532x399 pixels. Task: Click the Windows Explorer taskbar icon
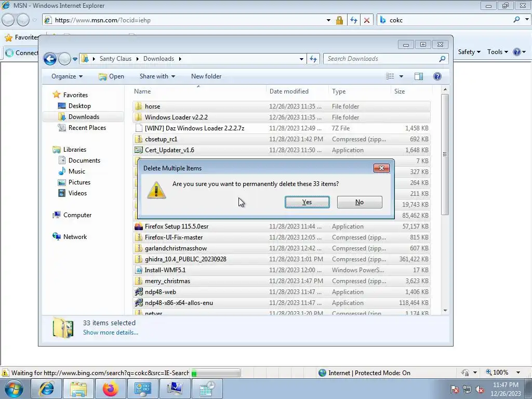78,389
